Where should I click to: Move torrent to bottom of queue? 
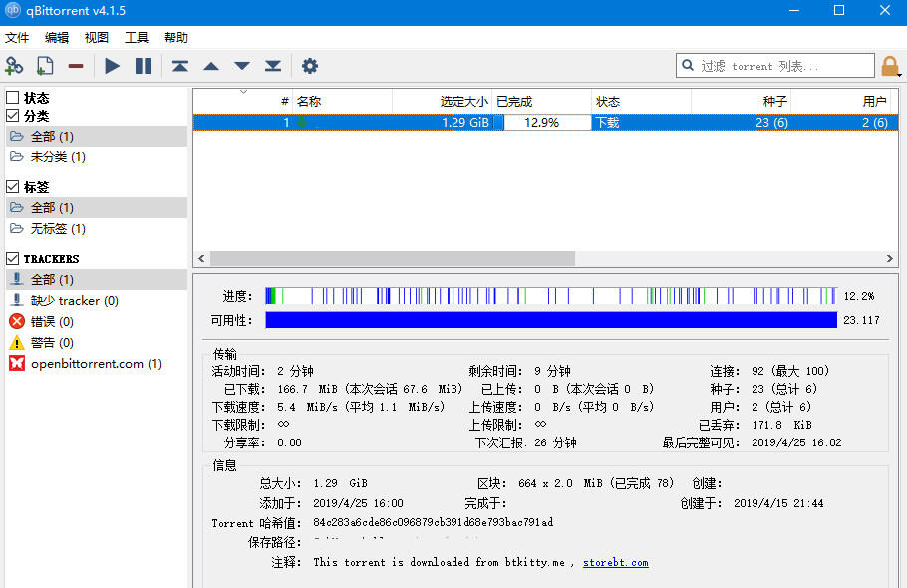273,66
